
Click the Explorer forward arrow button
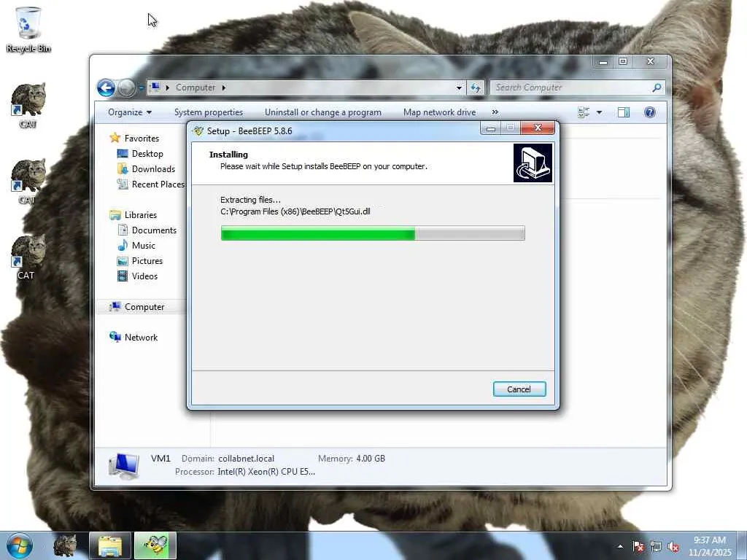click(x=126, y=87)
